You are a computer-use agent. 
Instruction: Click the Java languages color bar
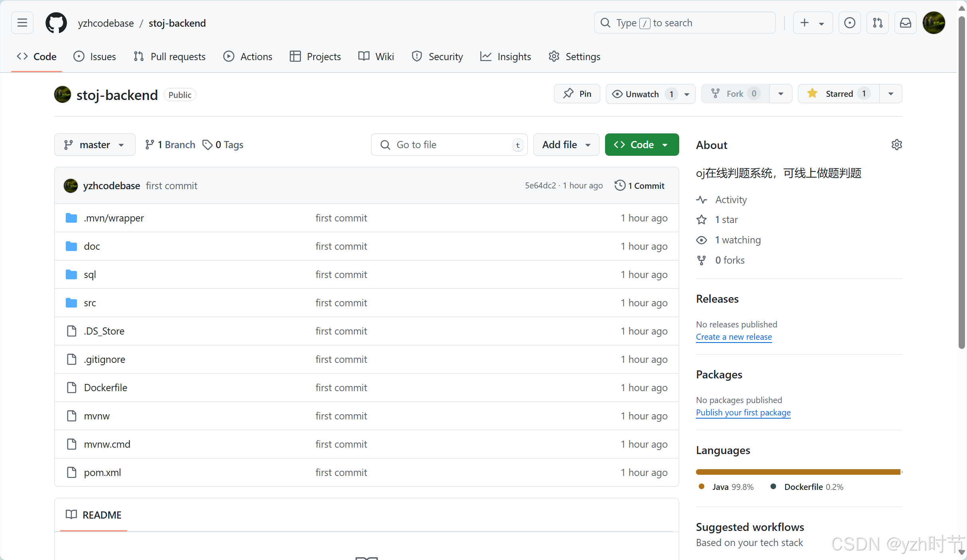[x=797, y=472]
